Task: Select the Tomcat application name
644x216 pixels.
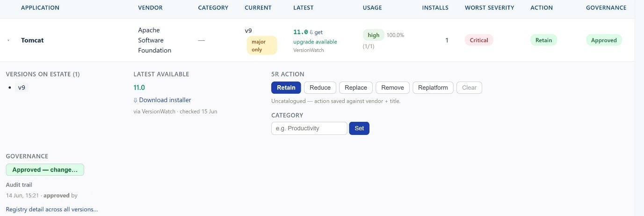Action: pyautogui.click(x=32, y=40)
